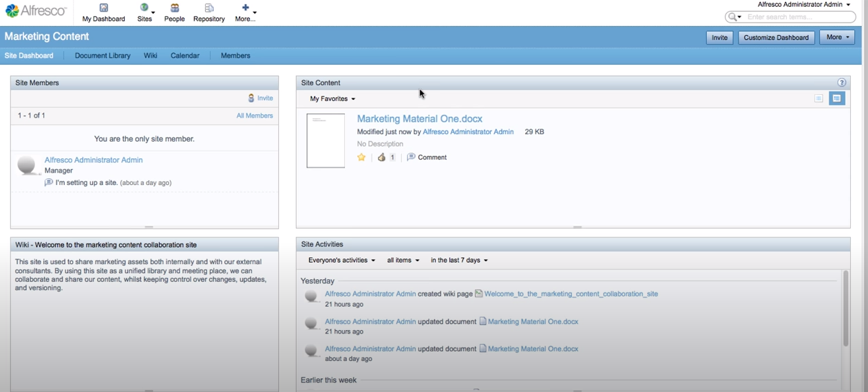The height and width of the screenshot is (392, 868).
Task: Click the 29 KB file size text
Action: (534, 132)
